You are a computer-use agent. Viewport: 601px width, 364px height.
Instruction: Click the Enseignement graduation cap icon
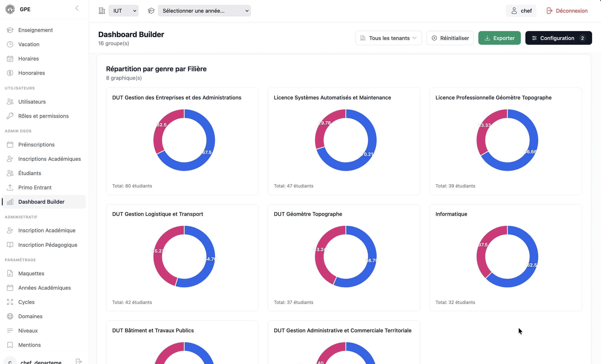coord(10,30)
